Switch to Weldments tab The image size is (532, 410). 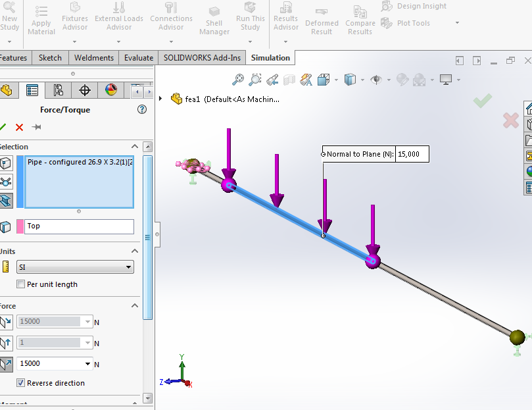point(93,58)
